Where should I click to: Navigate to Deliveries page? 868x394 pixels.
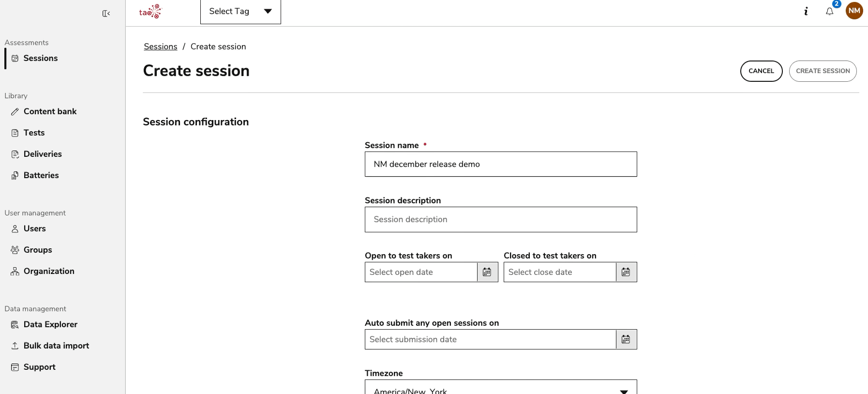[x=43, y=154]
